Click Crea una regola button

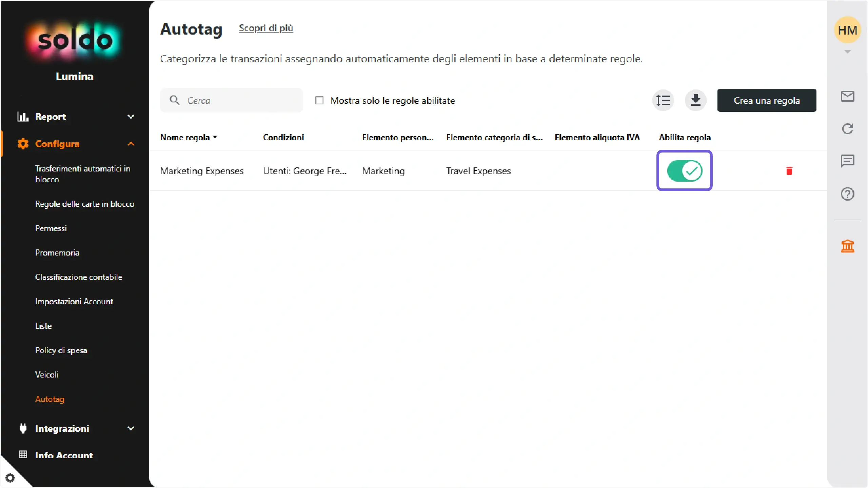[767, 100]
